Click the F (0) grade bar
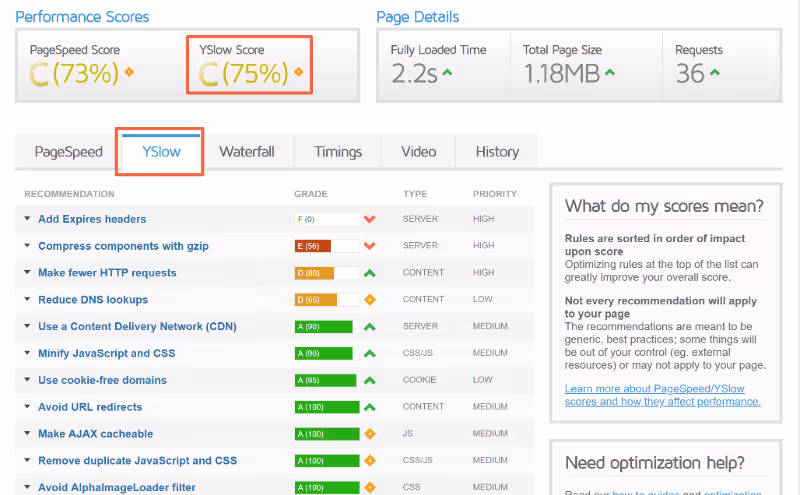This screenshot has height=495, width=800. point(327,219)
